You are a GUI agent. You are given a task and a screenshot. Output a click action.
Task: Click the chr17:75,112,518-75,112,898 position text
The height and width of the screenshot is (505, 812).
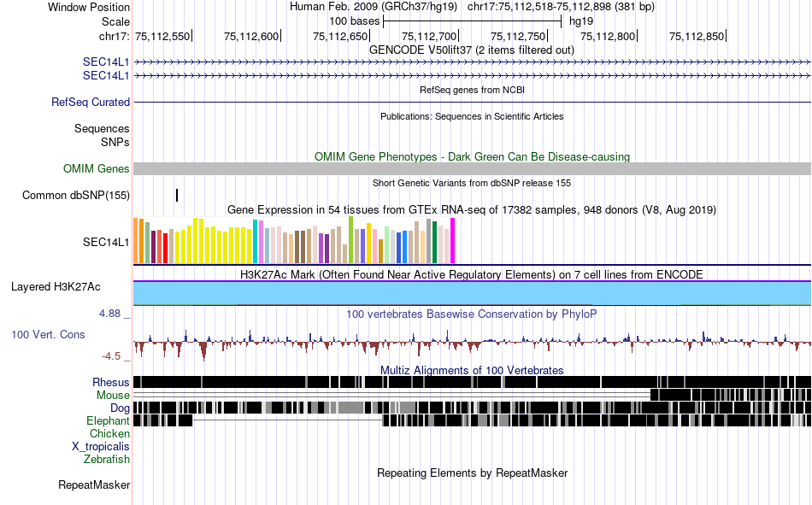pyautogui.click(x=561, y=7)
